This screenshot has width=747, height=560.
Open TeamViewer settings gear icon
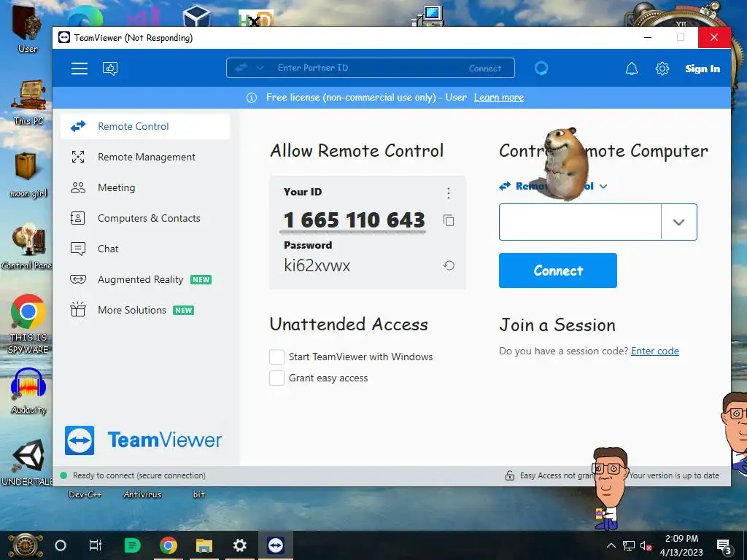[x=662, y=69]
